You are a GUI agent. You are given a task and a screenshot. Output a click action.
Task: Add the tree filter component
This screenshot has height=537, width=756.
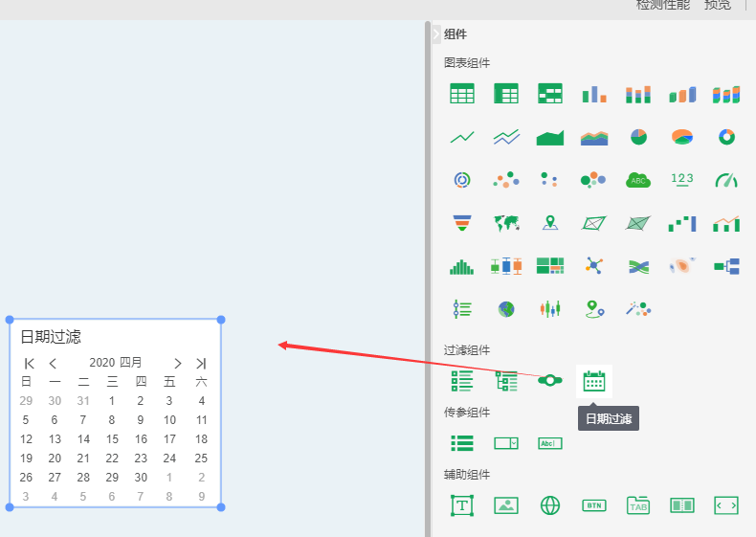(506, 381)
